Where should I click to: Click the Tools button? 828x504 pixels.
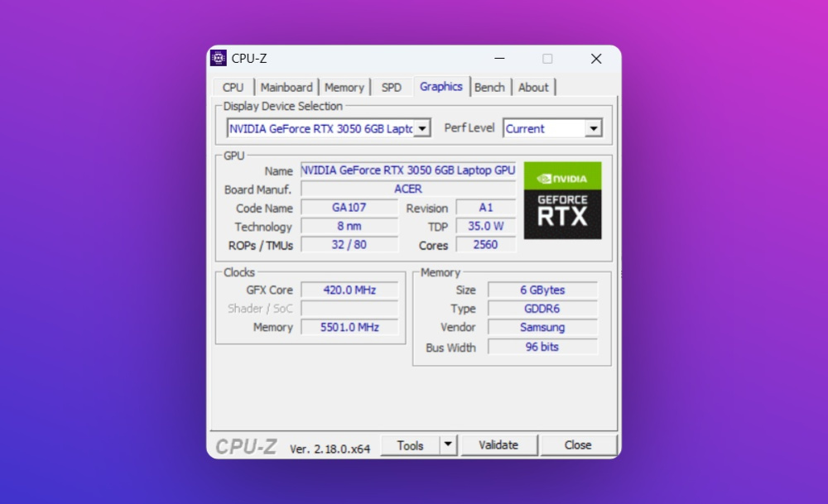[x=410, y=445]
